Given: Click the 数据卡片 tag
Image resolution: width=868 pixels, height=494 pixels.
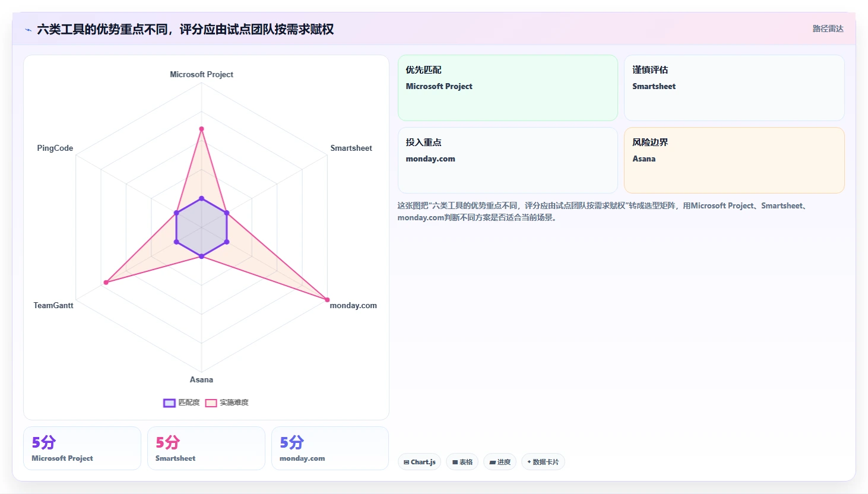Looking at the screenshot, I should 543,462.
